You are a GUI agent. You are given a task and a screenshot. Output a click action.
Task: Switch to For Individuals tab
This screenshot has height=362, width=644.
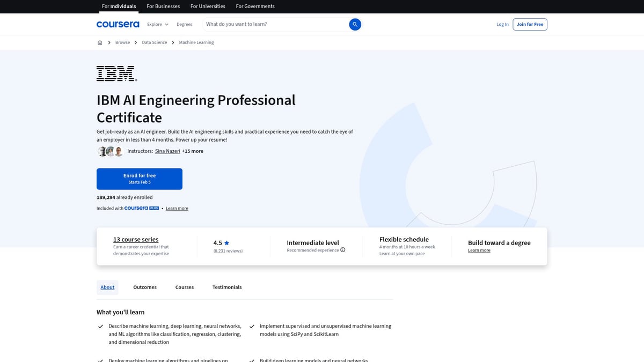[x=119, y=6]
